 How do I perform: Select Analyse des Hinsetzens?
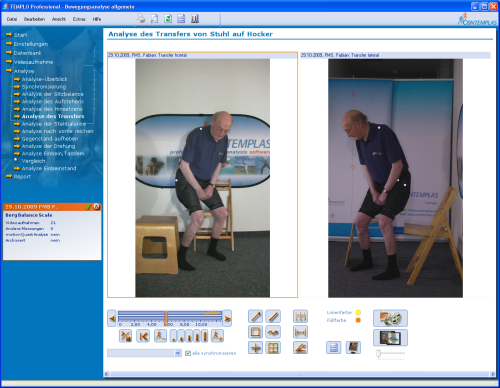pyautogui.click(x=52, y=109)
